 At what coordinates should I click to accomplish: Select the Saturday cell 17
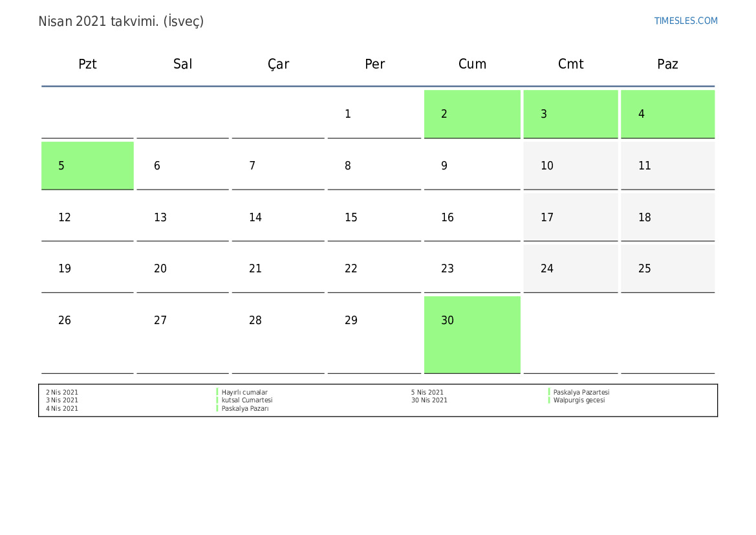[570, 217]
